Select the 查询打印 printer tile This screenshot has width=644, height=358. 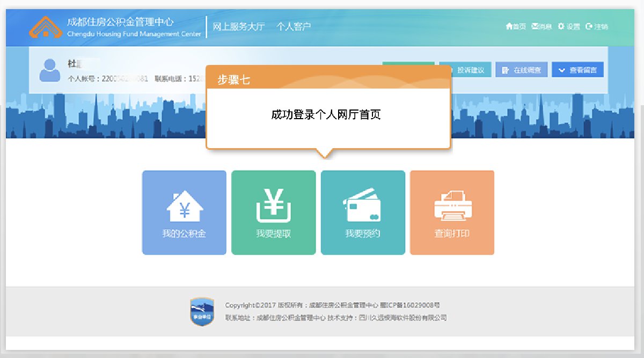point(452,213)
